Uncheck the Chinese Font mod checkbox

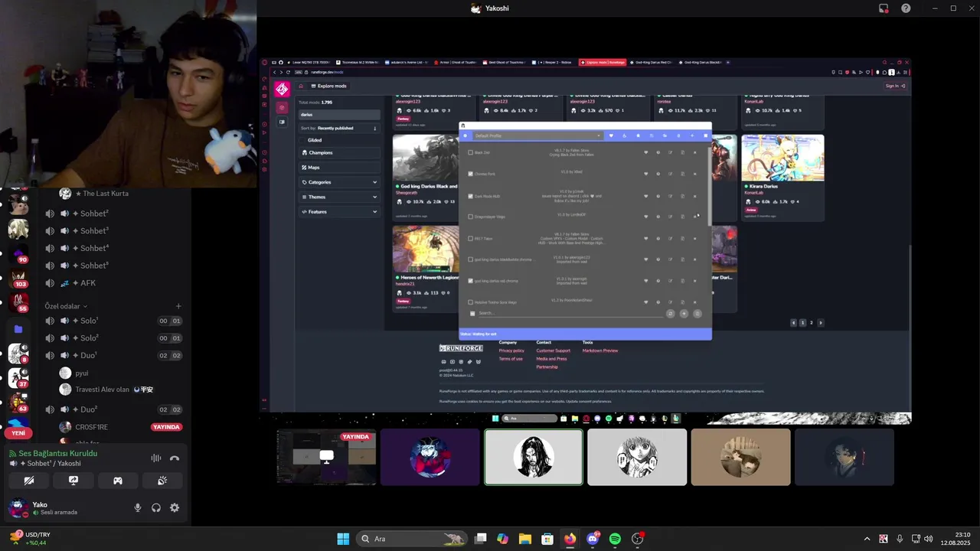click(x=470, y=174)
